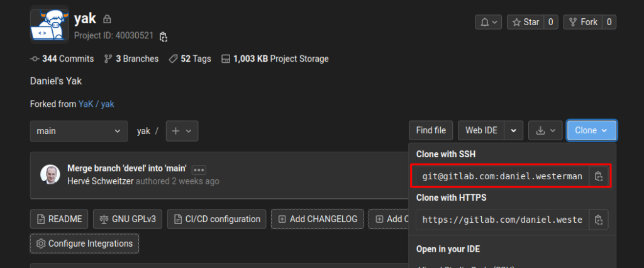Click the HTTPS clone URL field

pyautogui.click(x=502, y=220)
